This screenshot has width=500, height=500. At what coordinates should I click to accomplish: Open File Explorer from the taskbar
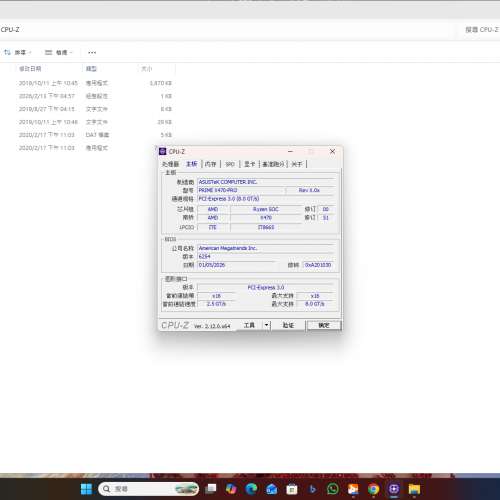[414, 489]
